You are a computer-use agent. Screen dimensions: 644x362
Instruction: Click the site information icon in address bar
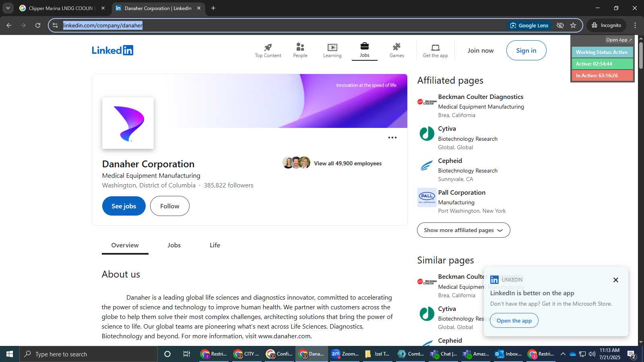tap(55, 25)
